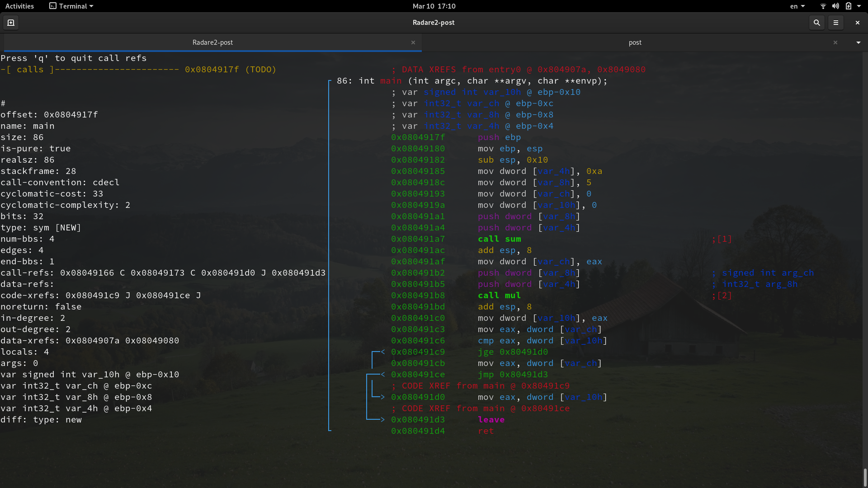Close the Radare2-post tab
The width and height of the screenshot is (868, 488).
(413, 42)
